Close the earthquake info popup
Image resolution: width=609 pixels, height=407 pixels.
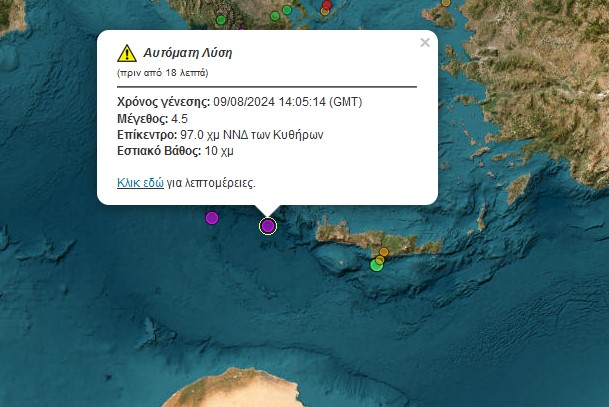[x=425, y=42]
